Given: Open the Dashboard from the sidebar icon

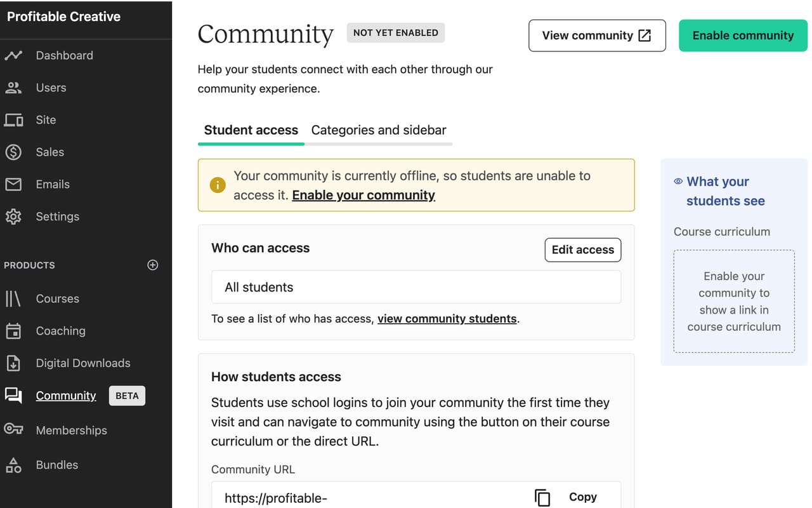Looking at the screenshot, I should click(x=14, y=55).
